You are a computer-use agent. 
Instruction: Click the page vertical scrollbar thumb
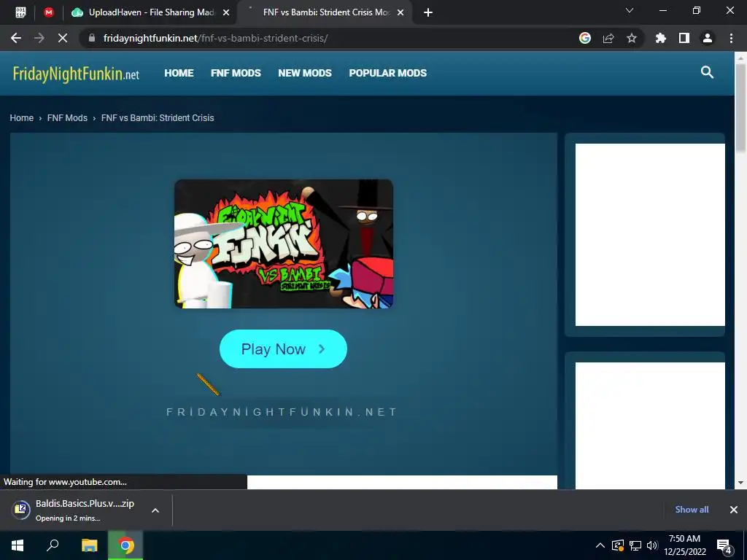coord(740,107)
